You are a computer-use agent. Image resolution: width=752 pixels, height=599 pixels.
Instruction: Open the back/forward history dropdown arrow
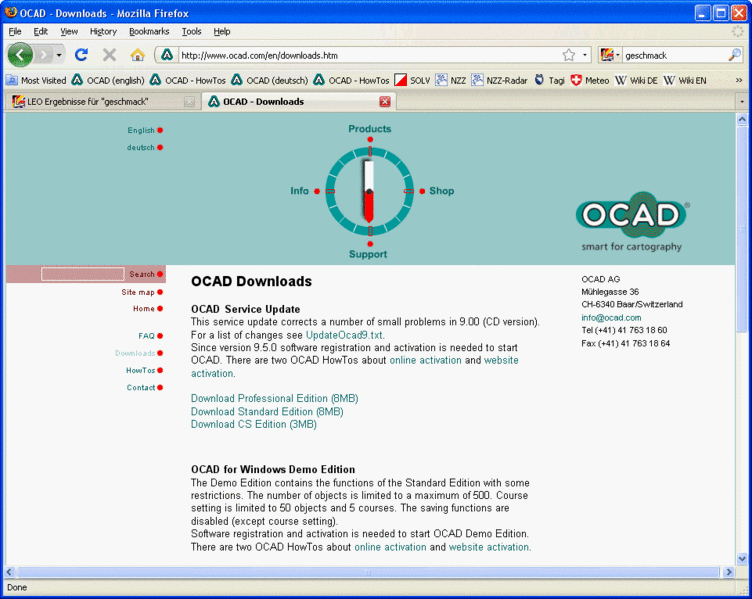click(59, 55)
